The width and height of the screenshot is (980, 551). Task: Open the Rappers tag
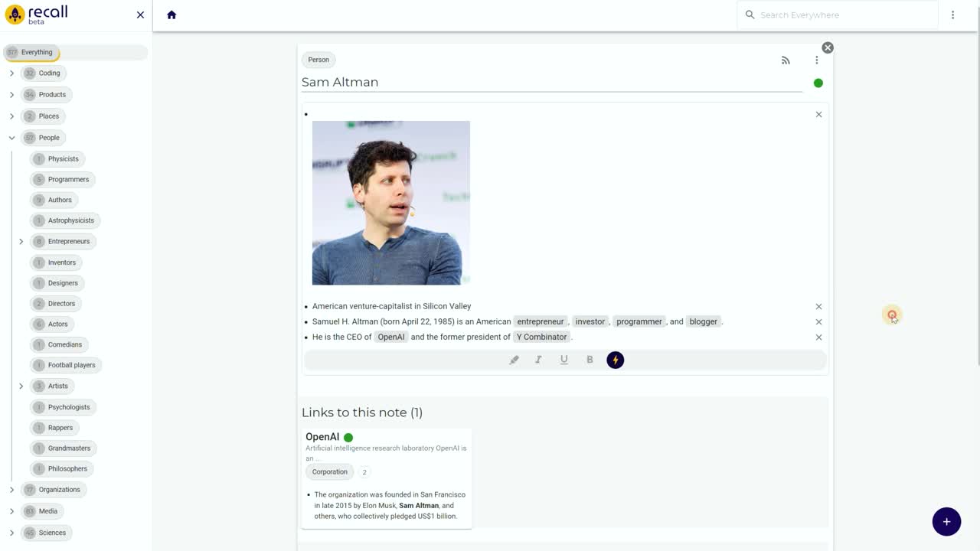[x=54, y=428]
